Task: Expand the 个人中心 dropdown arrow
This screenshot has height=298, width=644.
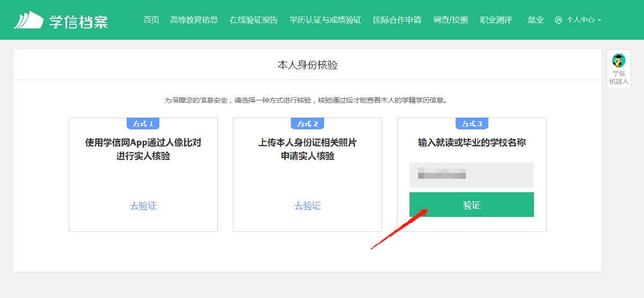Action: coord(599,20)
